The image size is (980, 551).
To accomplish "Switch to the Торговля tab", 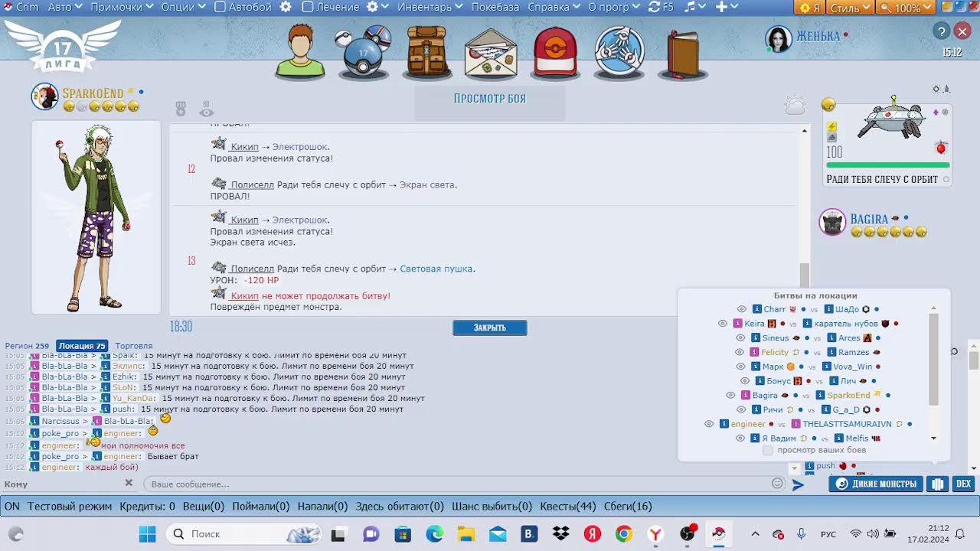I will tap(134, 346).
